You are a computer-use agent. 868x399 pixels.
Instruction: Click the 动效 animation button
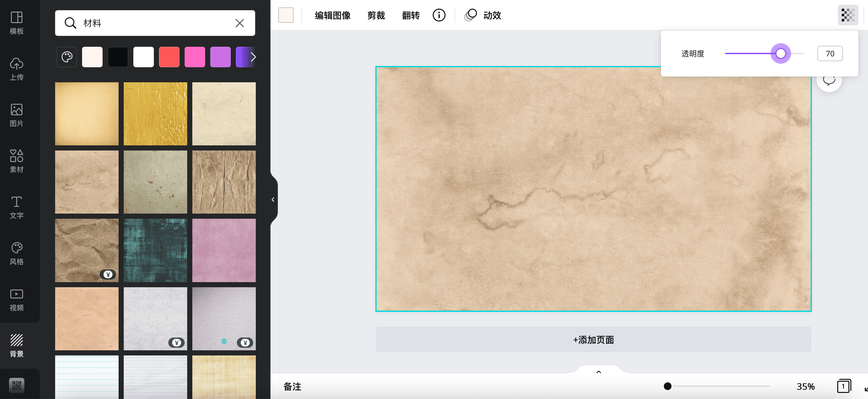pyautogui.click(x=482, y=15)
